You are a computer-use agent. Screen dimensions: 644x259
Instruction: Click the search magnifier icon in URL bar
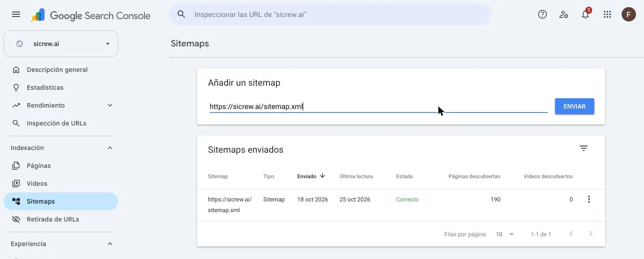[x=181, y=14]
